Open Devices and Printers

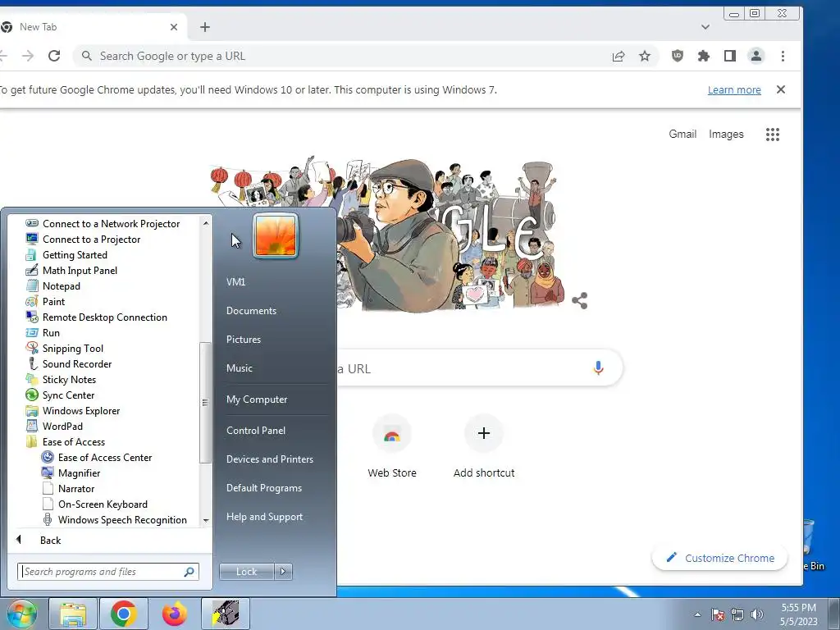click(x=269, y=459)
